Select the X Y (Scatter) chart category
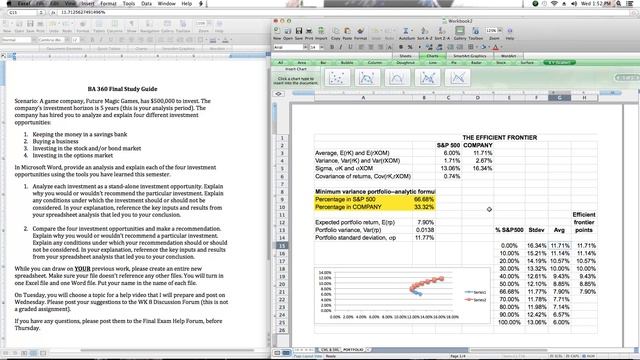Image resolution: width=640 pixels, height=360 pixels. click(x=559, y=62)
